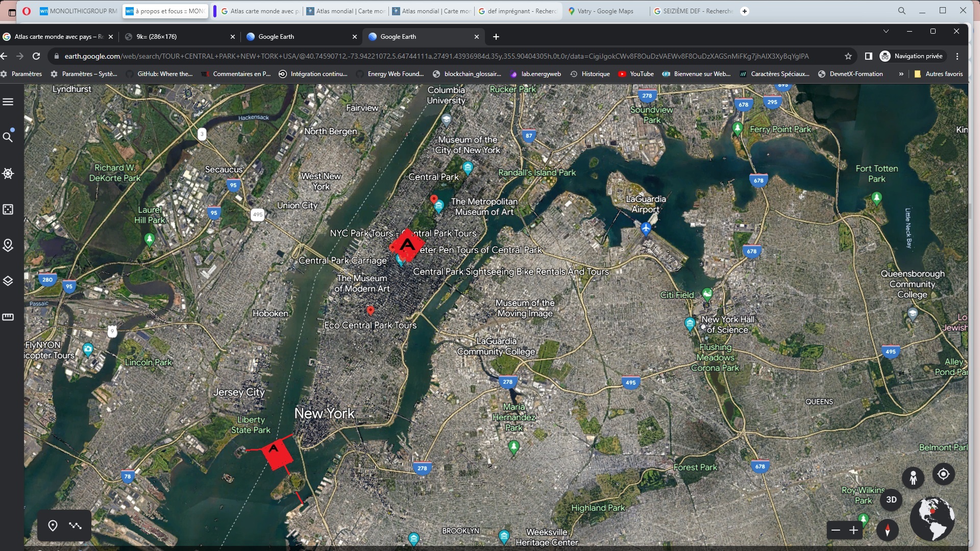
Task: Click the Fort Totten Park tree marker
Action: (876, 198)
